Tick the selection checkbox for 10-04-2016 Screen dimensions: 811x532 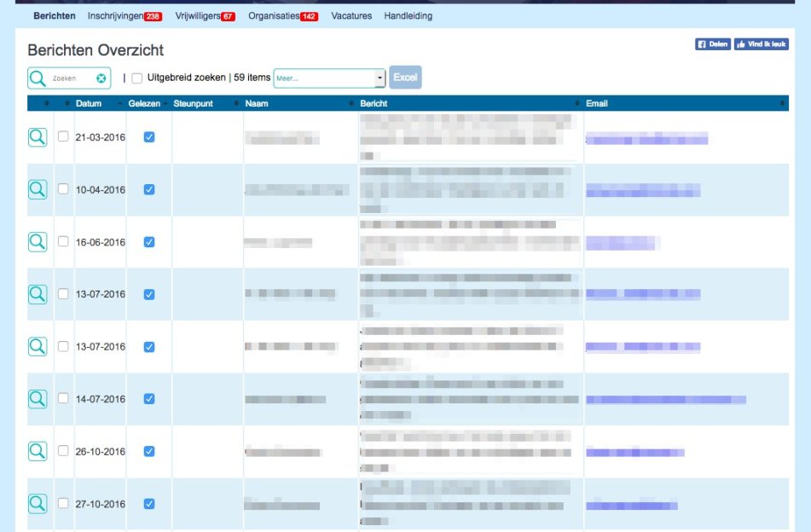[63, 188]
